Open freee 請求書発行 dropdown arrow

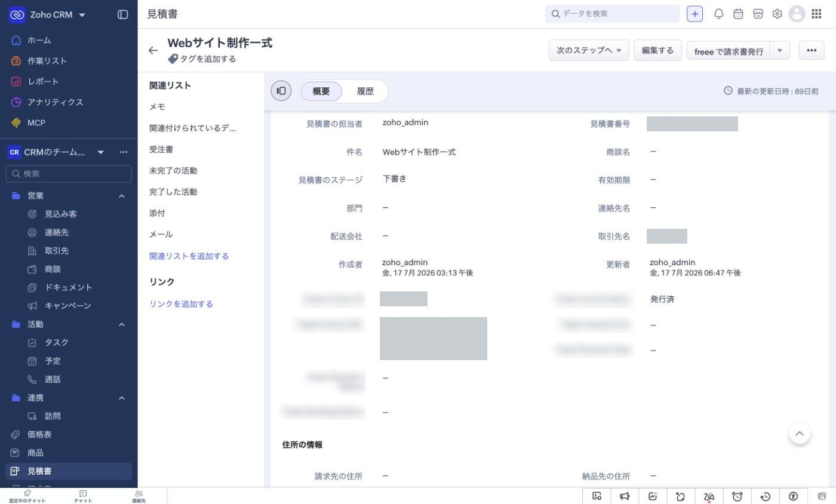tap(779, 50)
